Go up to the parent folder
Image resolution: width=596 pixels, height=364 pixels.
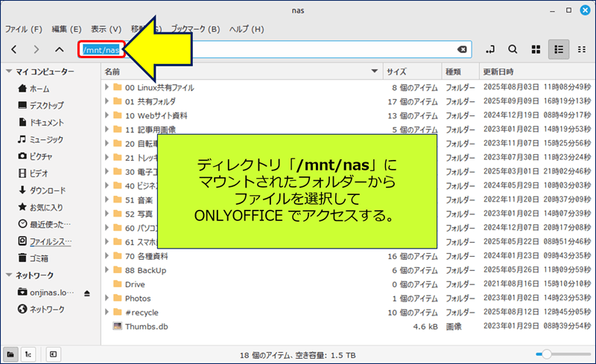(x=60, y=49)
